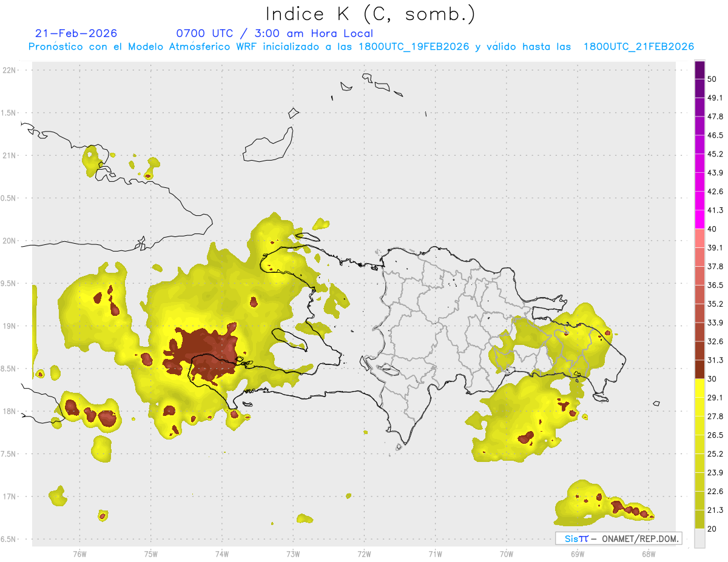Click the '72W' longitude label

coord(364,554)
